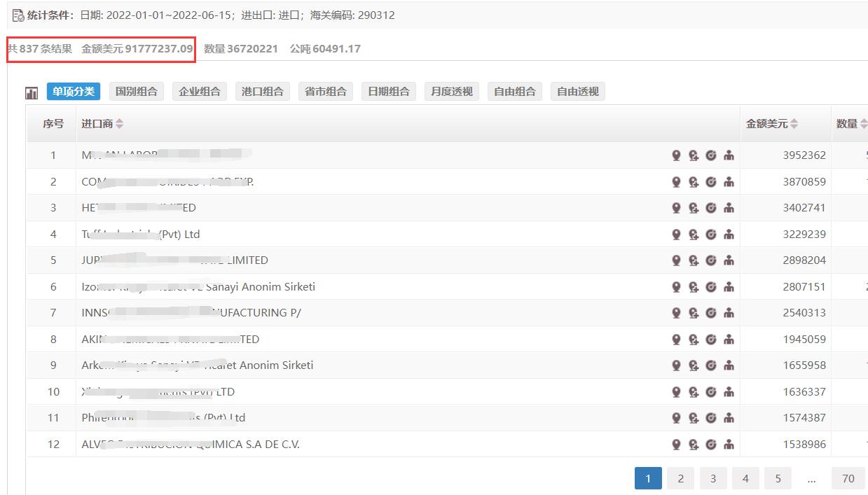Click the add-pin icon in row 7

pyautogui.click(x=694, y=313)
